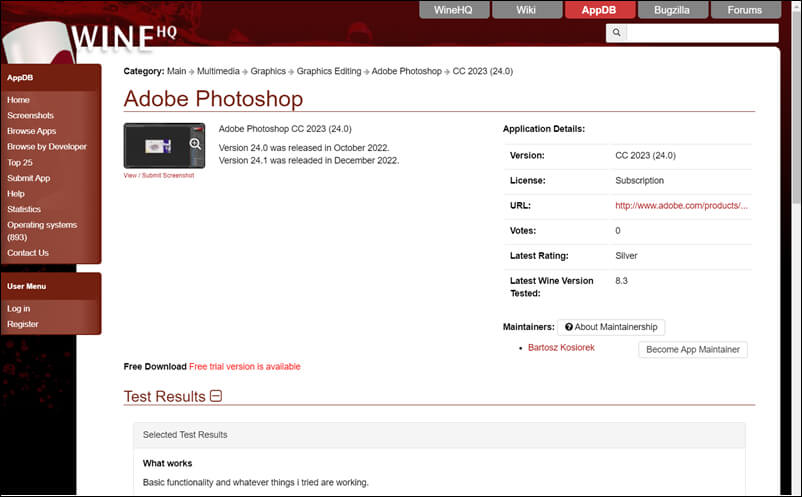Open the adobe.com products URL
Viewport: 802px width, 497px height.
681,206
